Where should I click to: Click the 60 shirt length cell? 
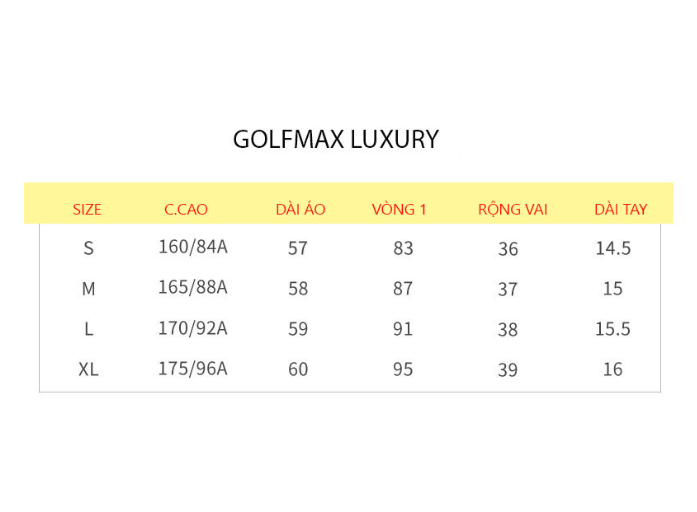click(x=298, y=369)
